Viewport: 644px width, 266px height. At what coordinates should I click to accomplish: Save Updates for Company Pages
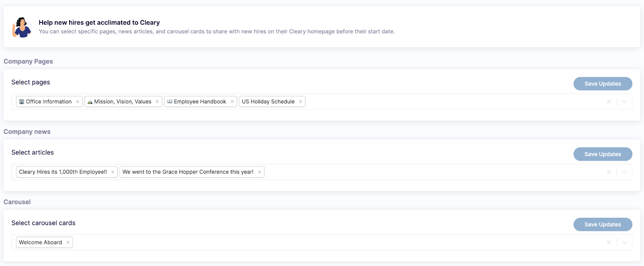[x=603, y=84]
